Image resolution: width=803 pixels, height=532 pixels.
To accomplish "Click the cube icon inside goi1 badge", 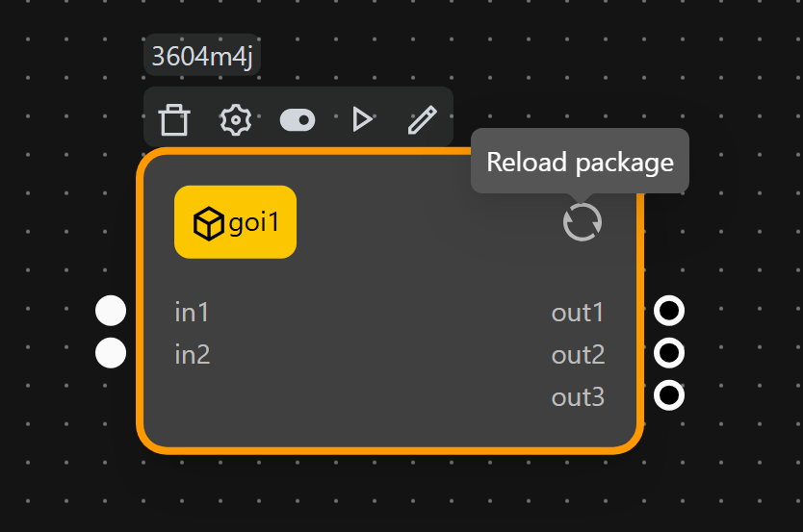I will pyautogui.click(x=208, y=223).
